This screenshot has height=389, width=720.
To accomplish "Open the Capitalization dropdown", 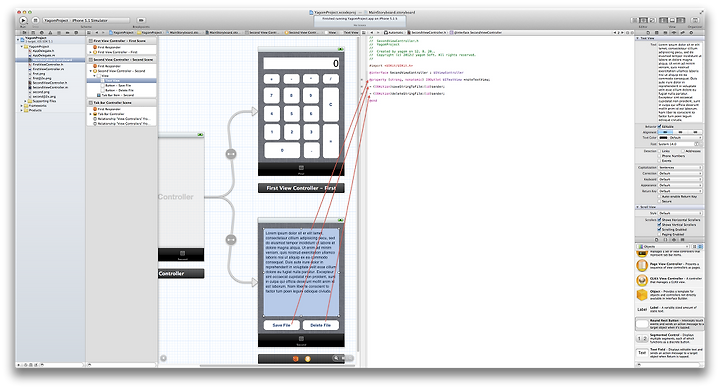I will click(x=680, y=168).
